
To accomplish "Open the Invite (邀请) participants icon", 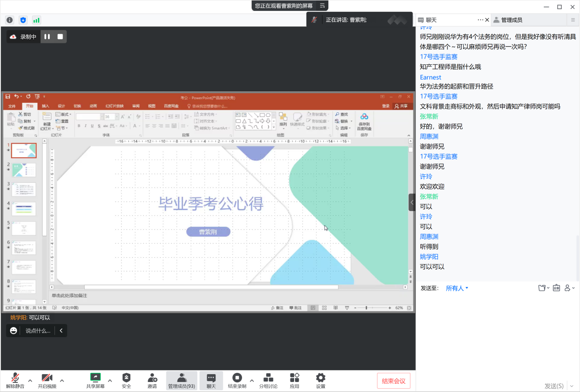I will pyautogui.click(x=152, y=378).
